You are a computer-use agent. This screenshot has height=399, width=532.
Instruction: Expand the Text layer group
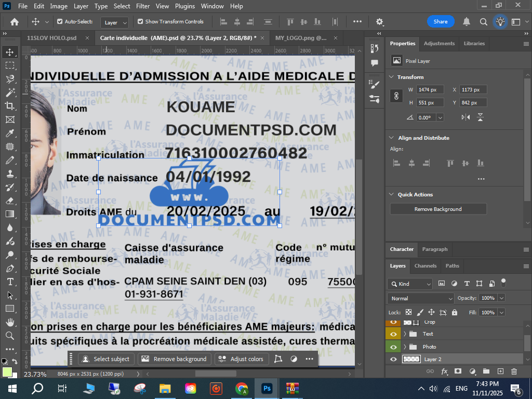[405, 334]
